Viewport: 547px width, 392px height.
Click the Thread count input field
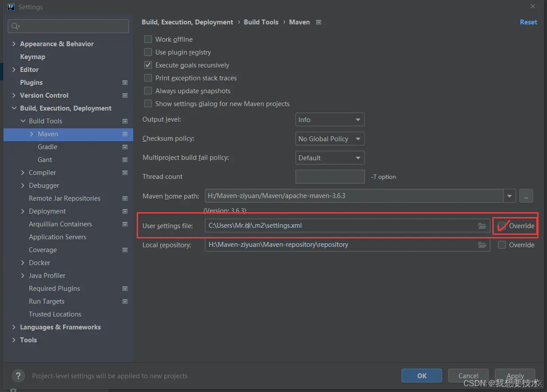click(x=330, y=177)
